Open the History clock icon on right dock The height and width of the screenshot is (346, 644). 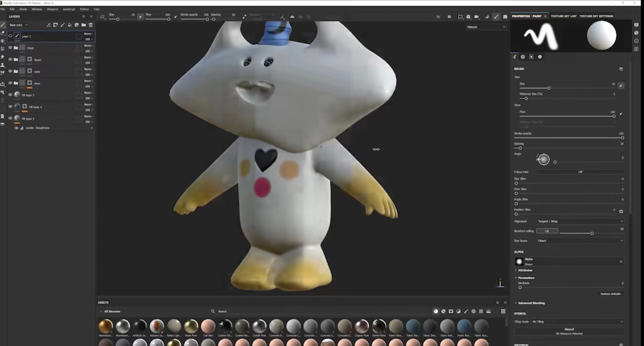[636, 41]
